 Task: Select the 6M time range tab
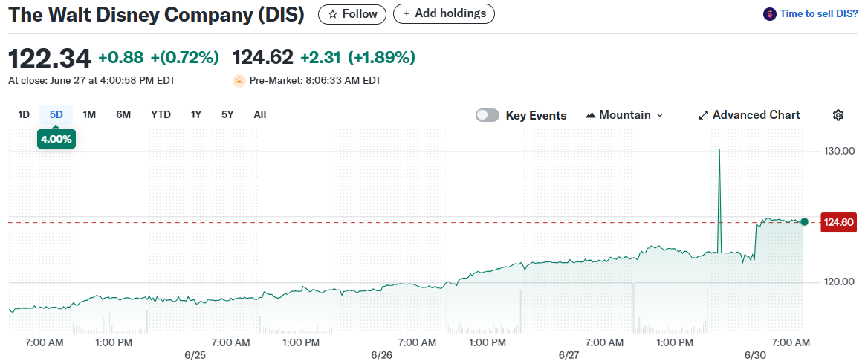coord(123,115)
